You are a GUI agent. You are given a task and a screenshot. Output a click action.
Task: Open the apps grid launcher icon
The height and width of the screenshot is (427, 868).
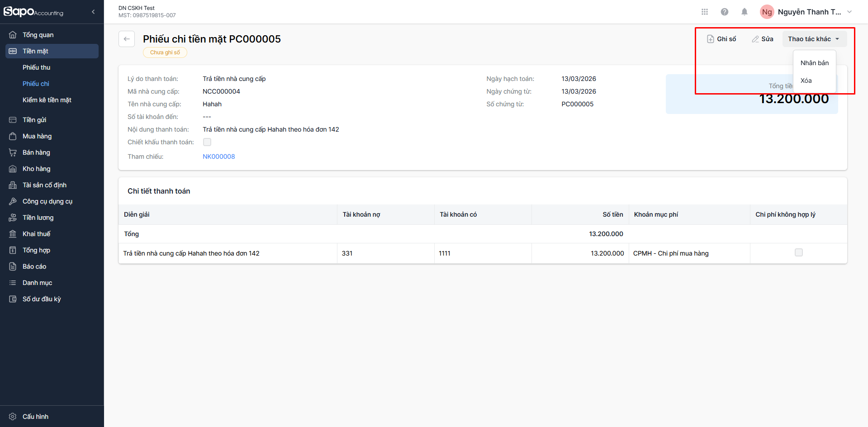(x=704, y=12)
